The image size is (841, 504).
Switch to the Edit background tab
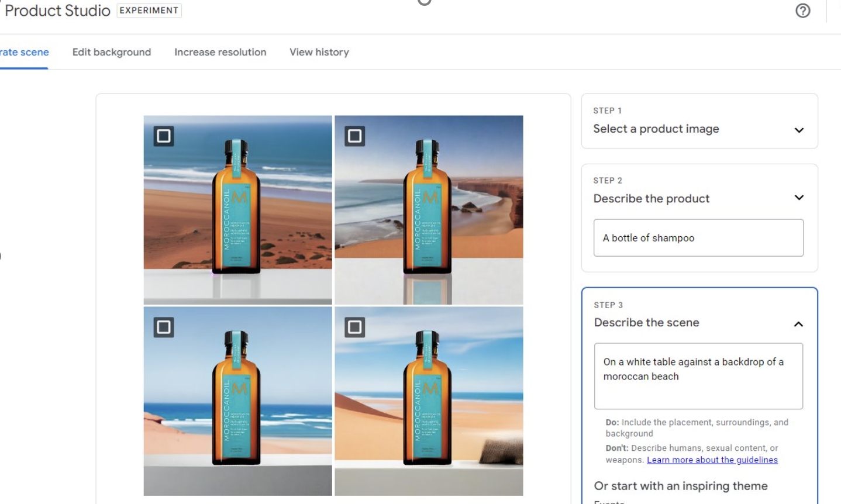111,52
